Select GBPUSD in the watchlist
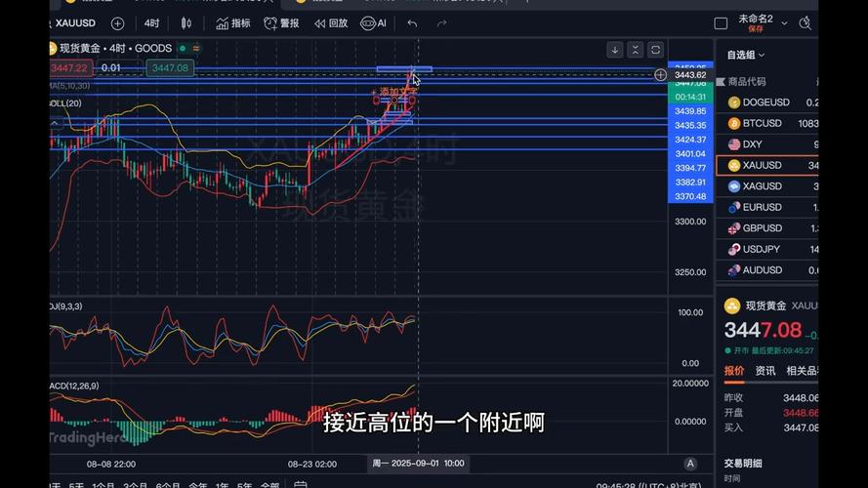Viewport: 868px width, 488px height. 767,228
